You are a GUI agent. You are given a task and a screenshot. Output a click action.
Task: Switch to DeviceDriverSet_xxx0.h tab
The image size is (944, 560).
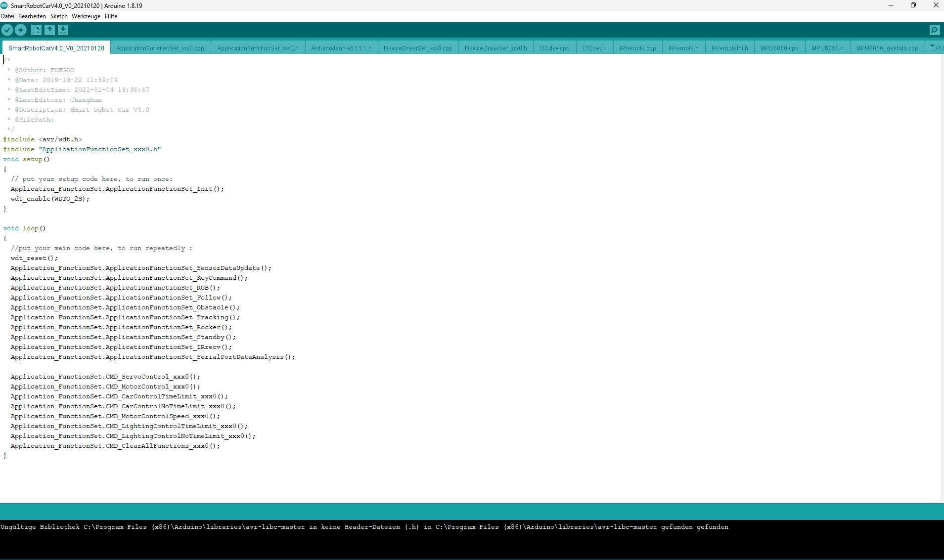[x=496, y=48]
